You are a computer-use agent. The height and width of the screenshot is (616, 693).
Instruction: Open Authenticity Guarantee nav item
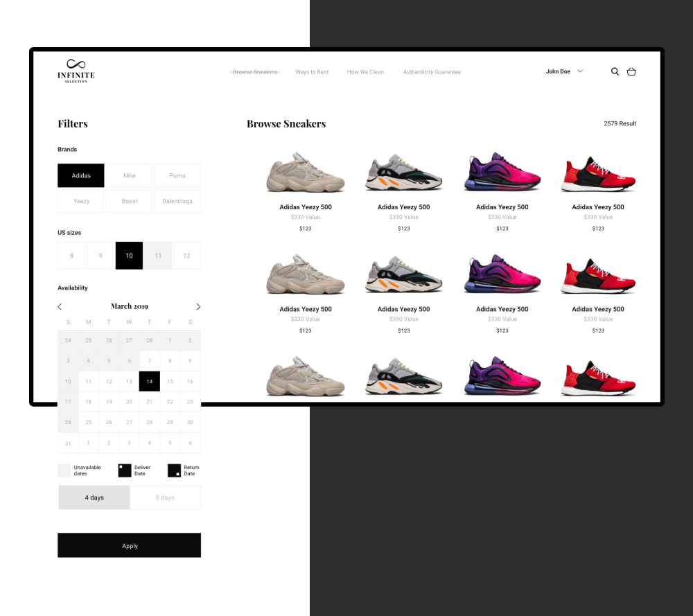tap(432, 72)
